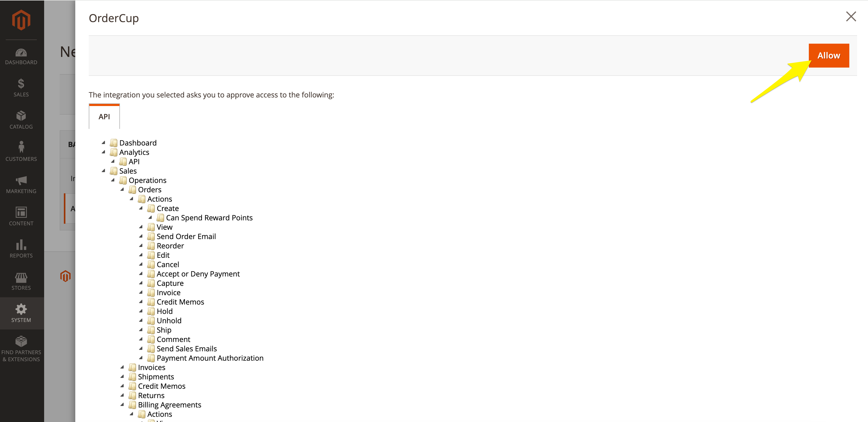Open the Dashboard sidebar icon
868x422 pixels.
[21, 53]
